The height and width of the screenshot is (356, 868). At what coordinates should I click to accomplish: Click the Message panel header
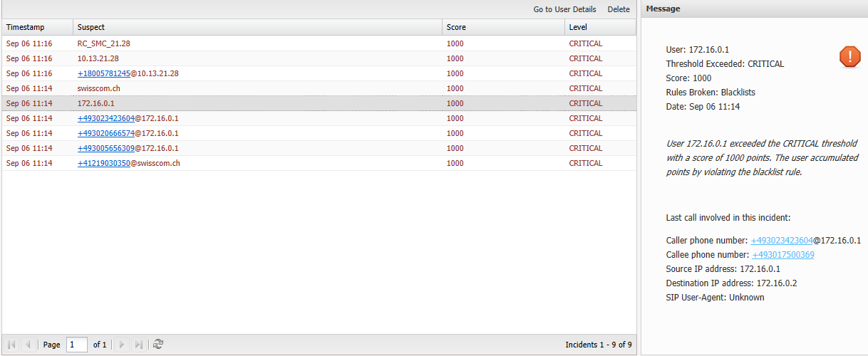tap(755, 9)
